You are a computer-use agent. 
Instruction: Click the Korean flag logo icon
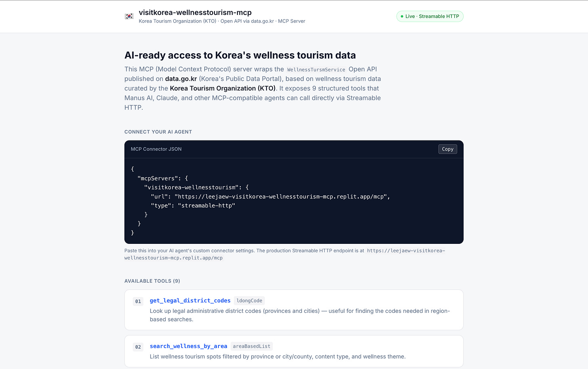(x=129, y=16)
